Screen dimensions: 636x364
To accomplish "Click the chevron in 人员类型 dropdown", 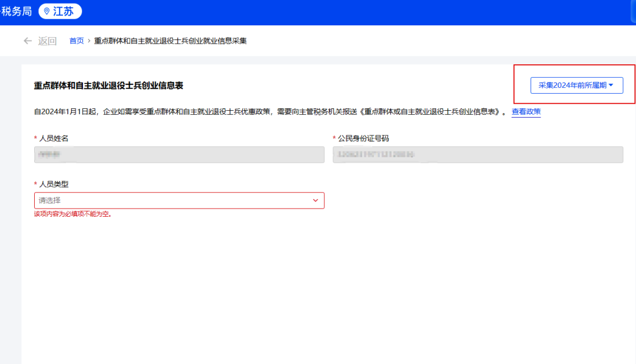I will (x=315, y=200).
